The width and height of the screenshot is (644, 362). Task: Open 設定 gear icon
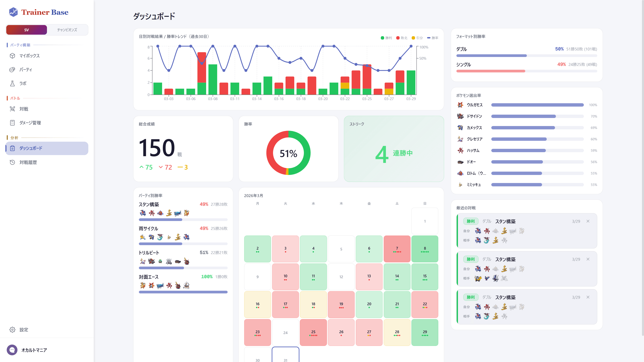12,330
